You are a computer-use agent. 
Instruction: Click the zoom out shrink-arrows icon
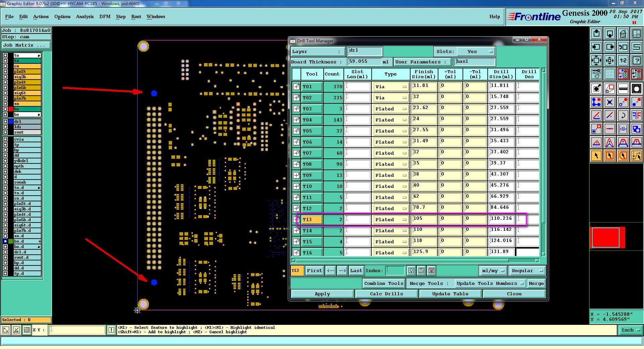[x=610, y=60]
